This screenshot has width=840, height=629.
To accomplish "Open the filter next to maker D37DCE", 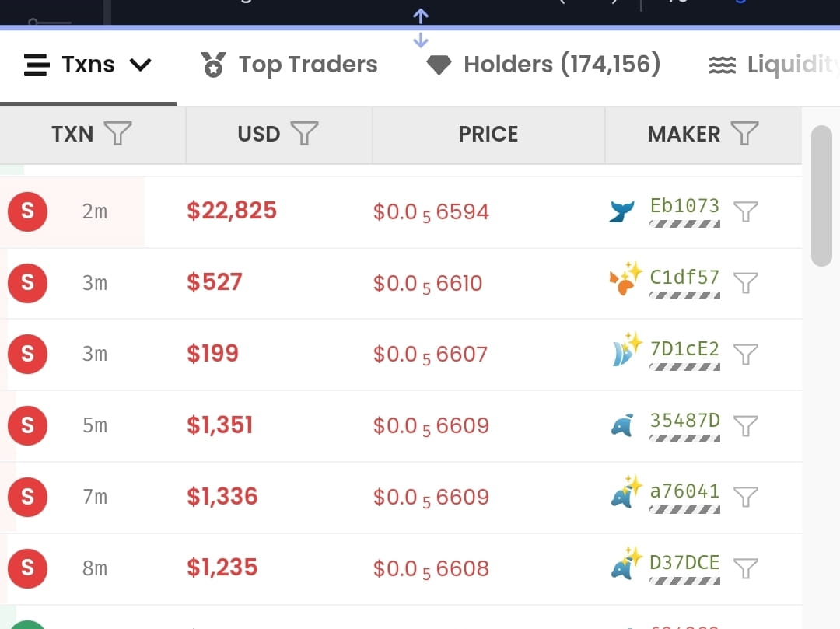I will pyautogui.click(x=746, y=568).
